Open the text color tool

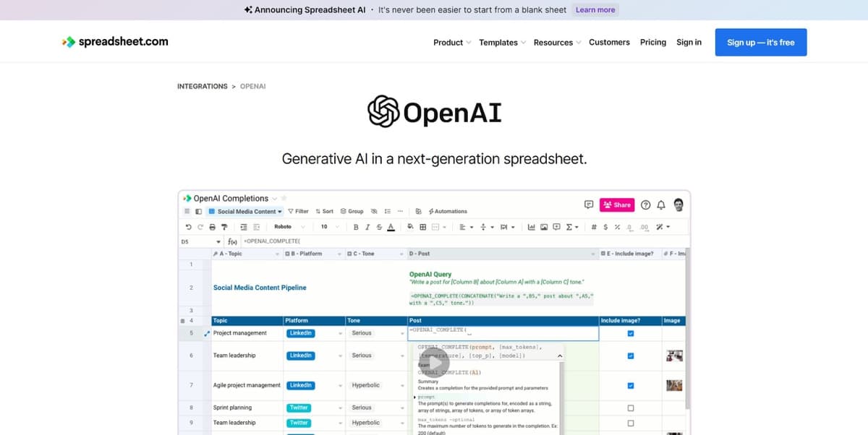(391, 227)
